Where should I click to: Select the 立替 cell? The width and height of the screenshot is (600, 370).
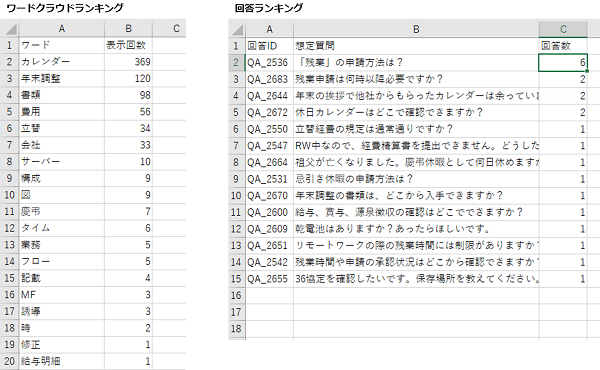tap(62, 128)
